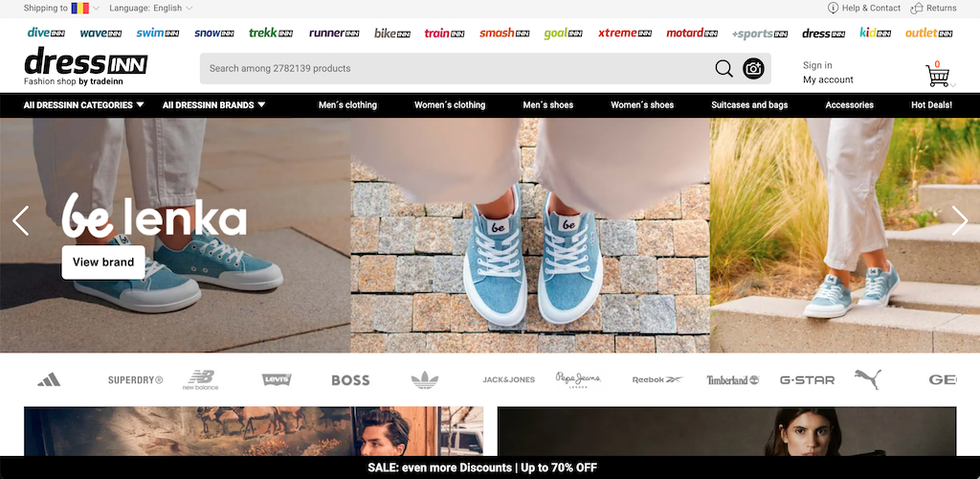The image size is (980, 479).
Task: Open the trekkinn store logo
Action: click(x=271, y=33)
